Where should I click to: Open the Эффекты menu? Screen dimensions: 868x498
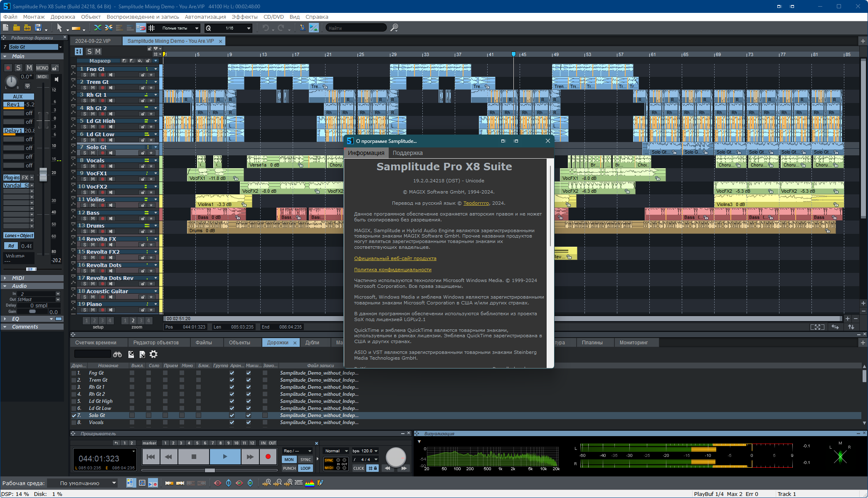(x=244, y=17)
